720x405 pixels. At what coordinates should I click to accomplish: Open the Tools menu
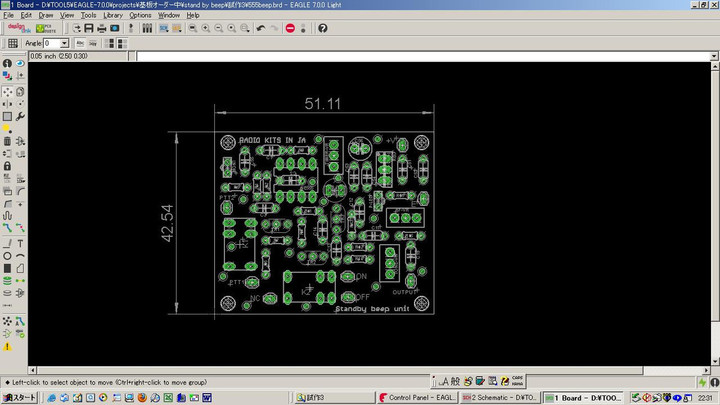click(x=89, y=16)
